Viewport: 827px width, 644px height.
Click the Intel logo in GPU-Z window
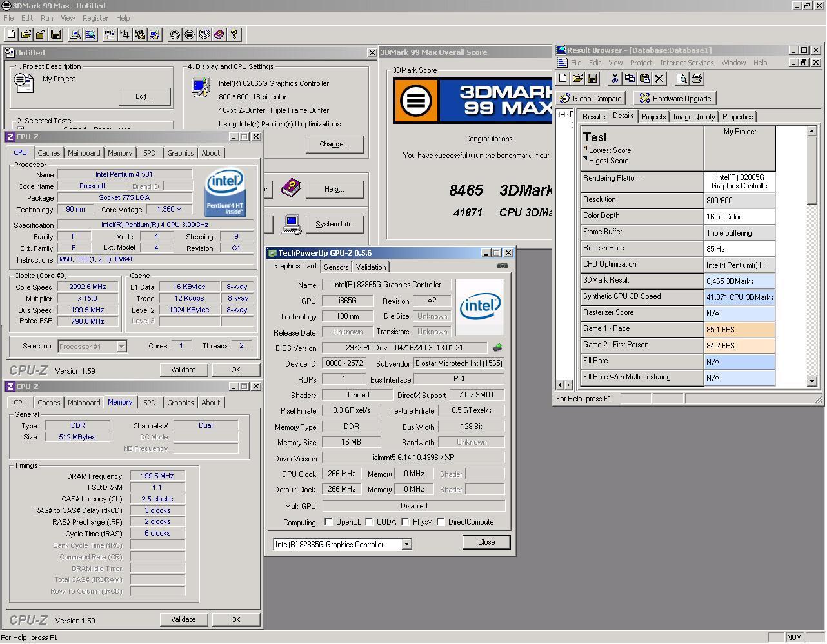[480, 307]
